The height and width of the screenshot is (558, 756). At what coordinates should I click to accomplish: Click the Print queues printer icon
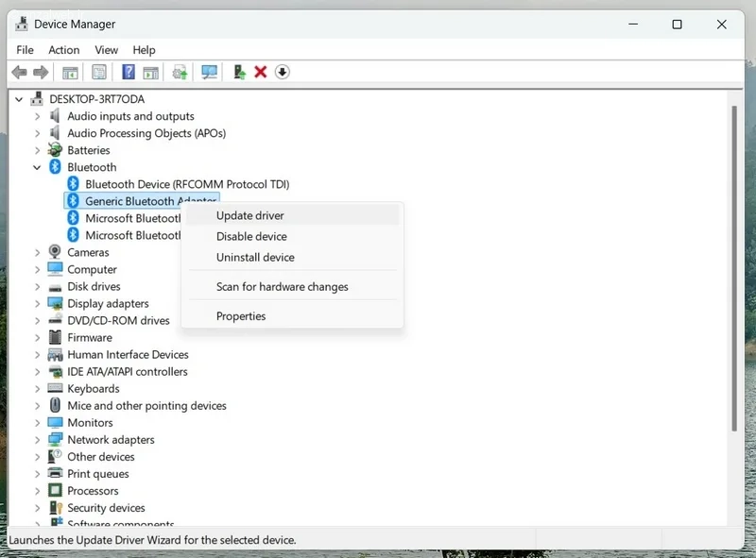coord(55,473)
